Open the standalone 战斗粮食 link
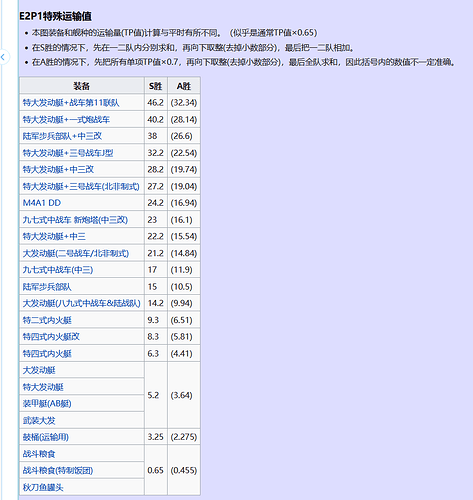473x500 pixels. click(x=39, y=454)
